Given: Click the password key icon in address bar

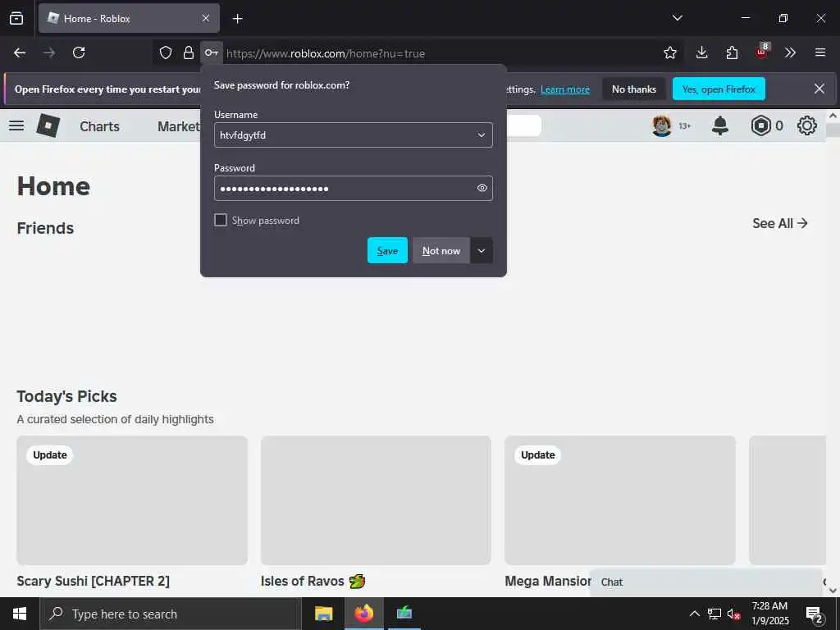Looking at the screenshot, I should click(212, 52).
